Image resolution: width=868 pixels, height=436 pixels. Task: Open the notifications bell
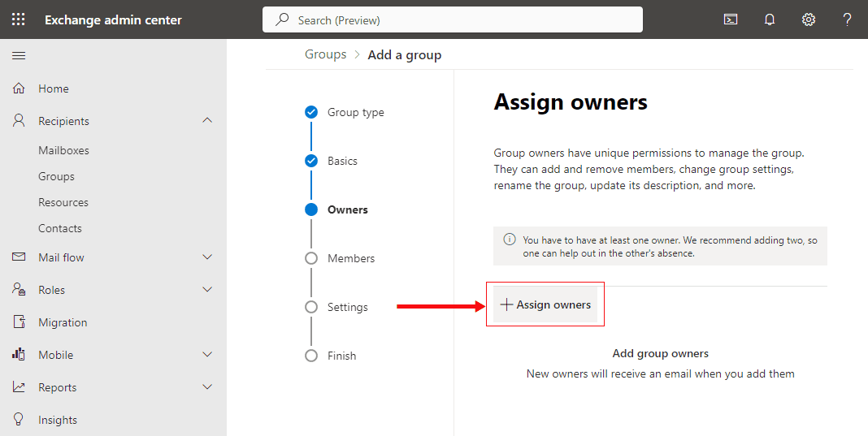coord(770,19)
